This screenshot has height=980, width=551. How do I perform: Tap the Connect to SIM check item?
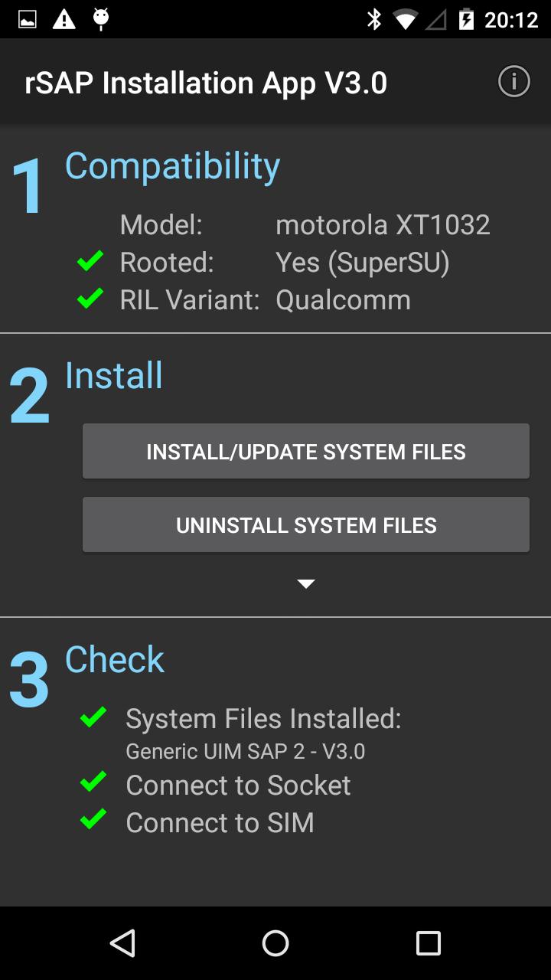coord(220,822)
